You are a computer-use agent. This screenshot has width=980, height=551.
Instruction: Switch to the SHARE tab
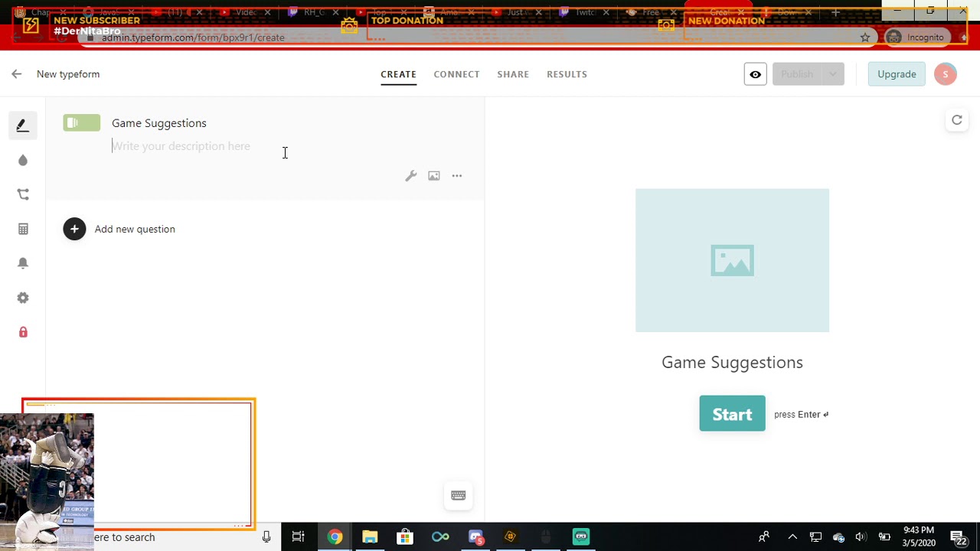[x=513, y=74]
